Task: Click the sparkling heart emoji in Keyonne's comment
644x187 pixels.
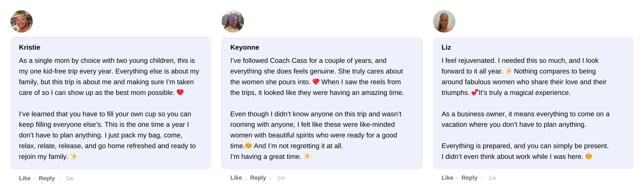Action: [316, 82]
